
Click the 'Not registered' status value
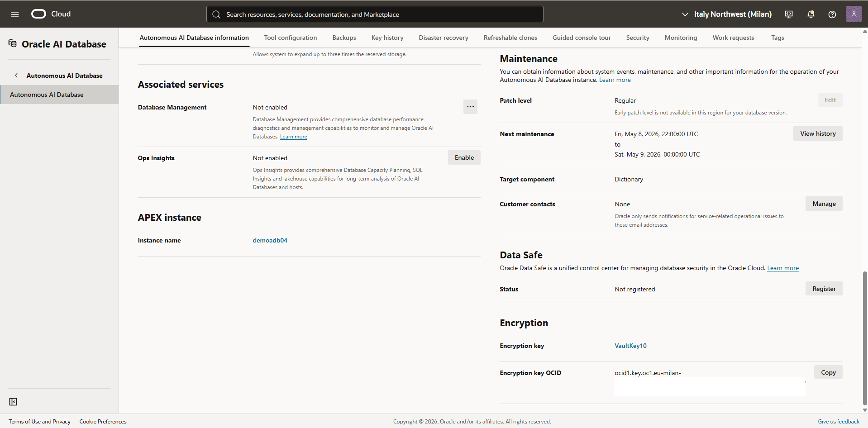pos(634,289)
